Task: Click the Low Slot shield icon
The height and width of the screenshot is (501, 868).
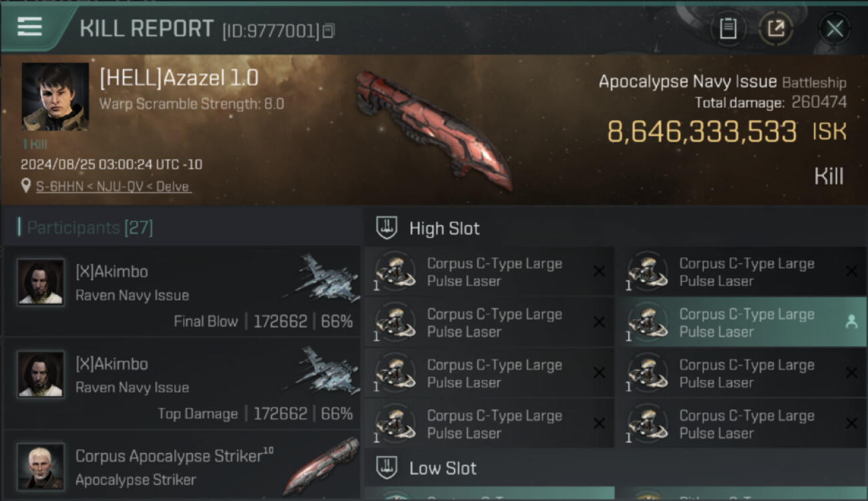Action: click(387, 468)
